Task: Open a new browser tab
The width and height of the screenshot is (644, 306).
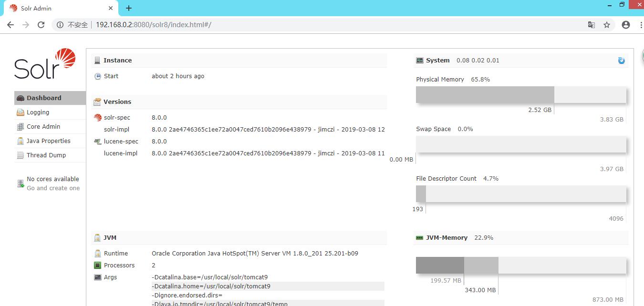Action: coord(129,8)
